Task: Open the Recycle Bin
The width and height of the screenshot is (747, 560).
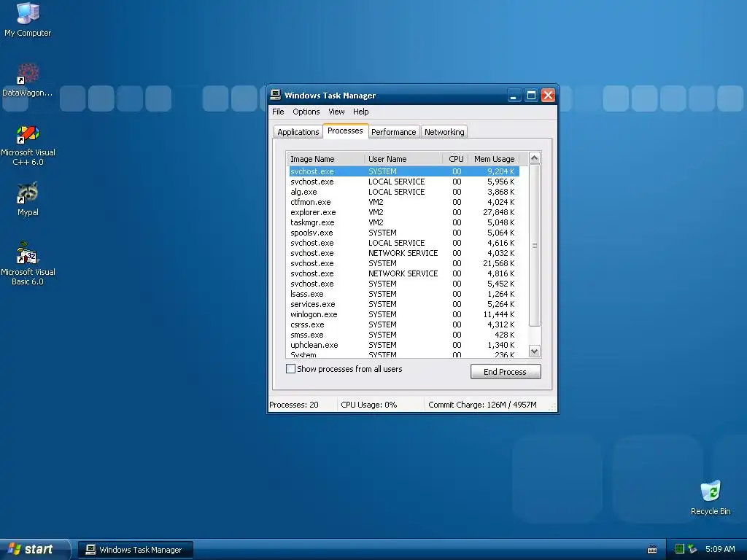Action: coord(711,497)
